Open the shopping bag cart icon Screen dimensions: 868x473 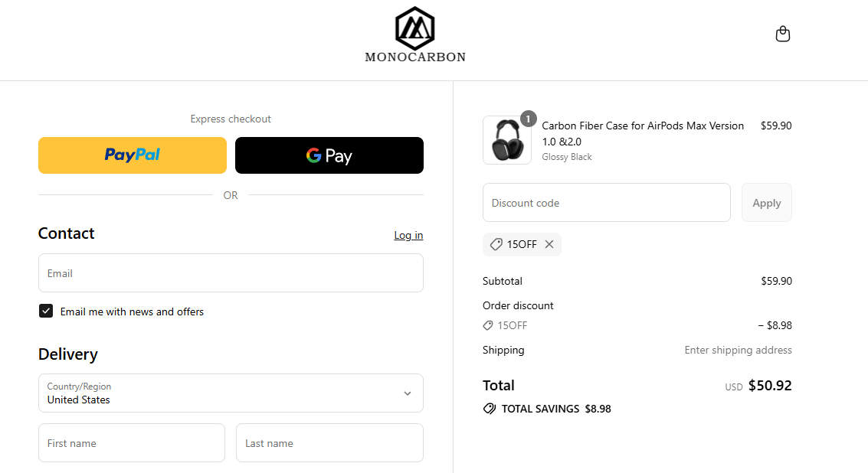(783, 34)
